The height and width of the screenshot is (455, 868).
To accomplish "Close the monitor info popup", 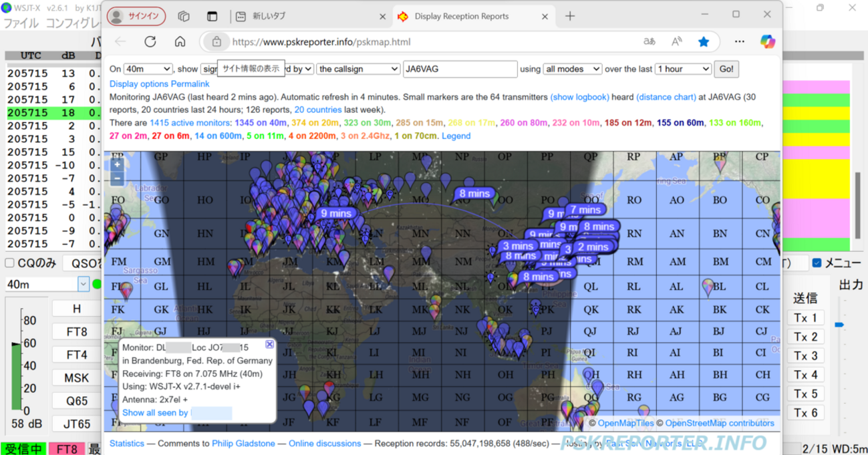I will click(x=269, y=344).
